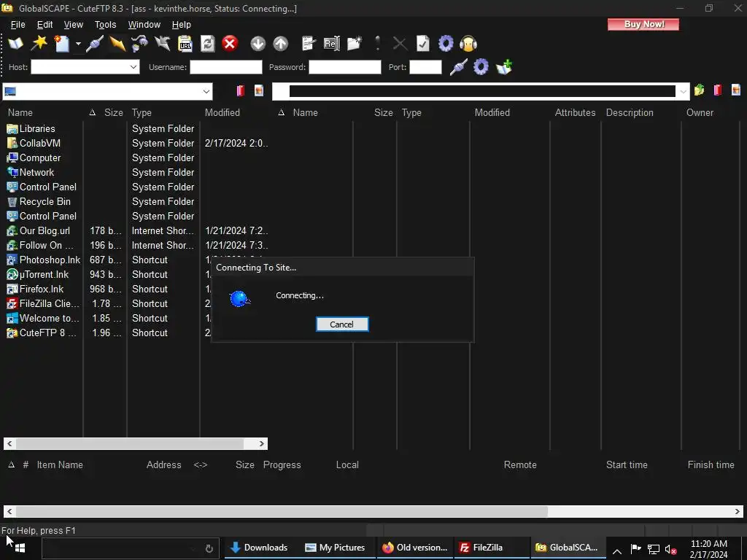The width and height of the screenshot is (747, 560).
Task: Open the Help menu
Action: click(x=181, y=25)
